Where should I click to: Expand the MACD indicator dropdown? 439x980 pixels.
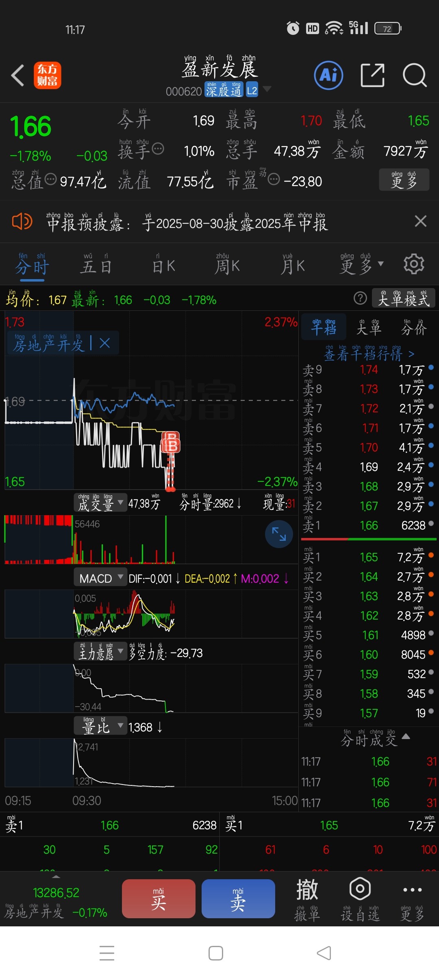pyautogui.click(x=100, y=578)
